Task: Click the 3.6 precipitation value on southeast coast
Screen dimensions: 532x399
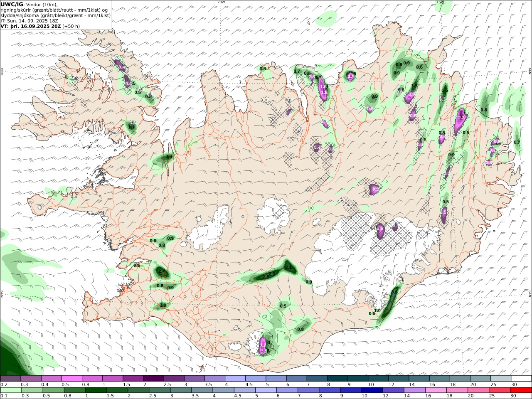Action: coord(395,292)
